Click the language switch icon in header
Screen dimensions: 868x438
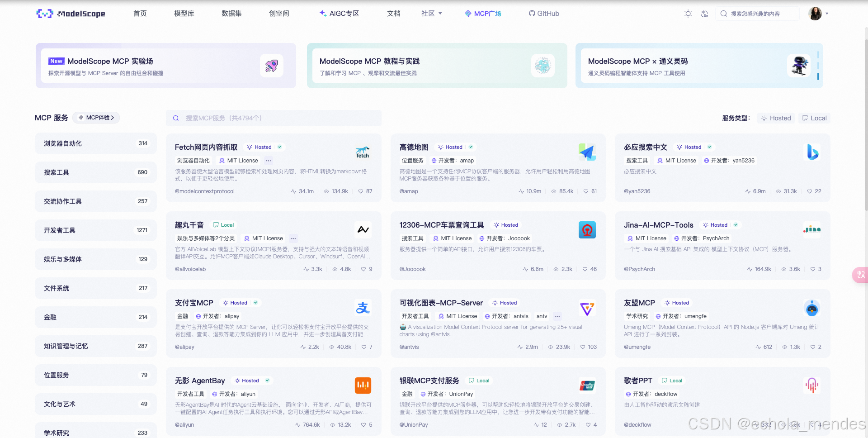pos(704,14)
